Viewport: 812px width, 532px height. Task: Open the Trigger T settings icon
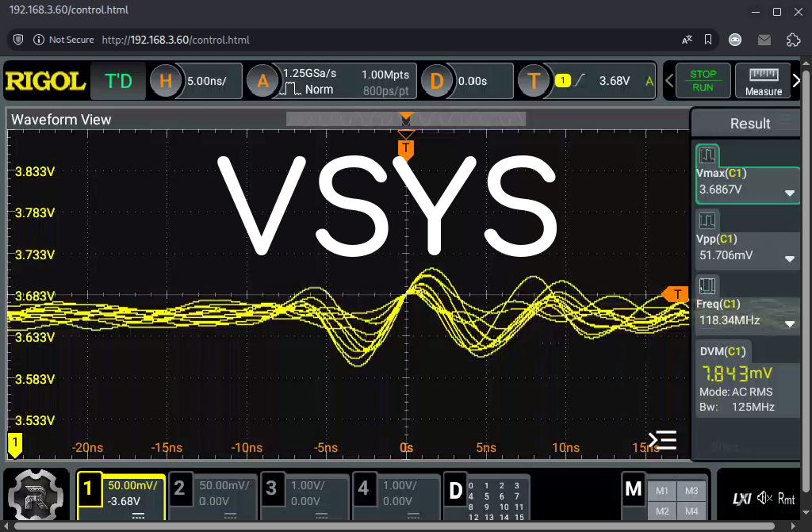534,82
